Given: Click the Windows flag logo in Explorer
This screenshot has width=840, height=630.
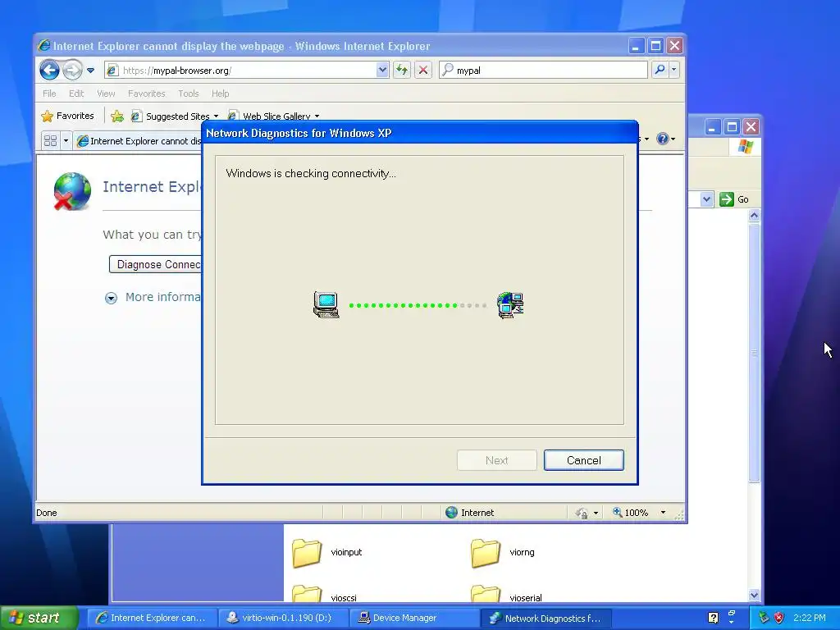Looking at the screenshot, I should (745, 147).
